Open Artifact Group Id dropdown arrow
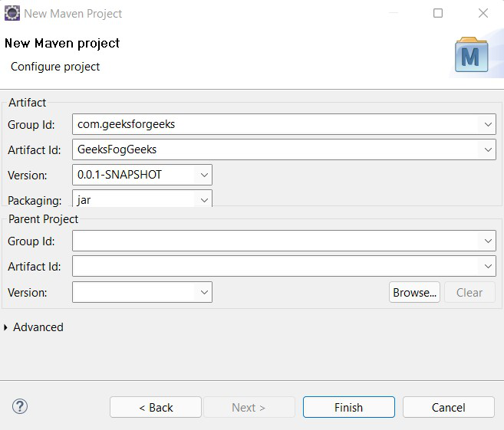 (x=488, y=124)
